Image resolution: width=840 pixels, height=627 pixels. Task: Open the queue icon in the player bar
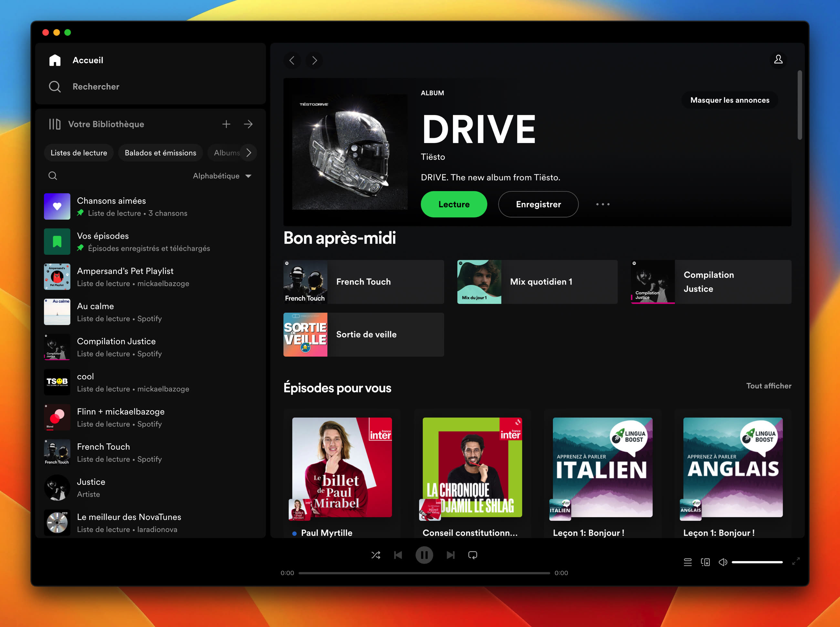(x=688, y=562)
